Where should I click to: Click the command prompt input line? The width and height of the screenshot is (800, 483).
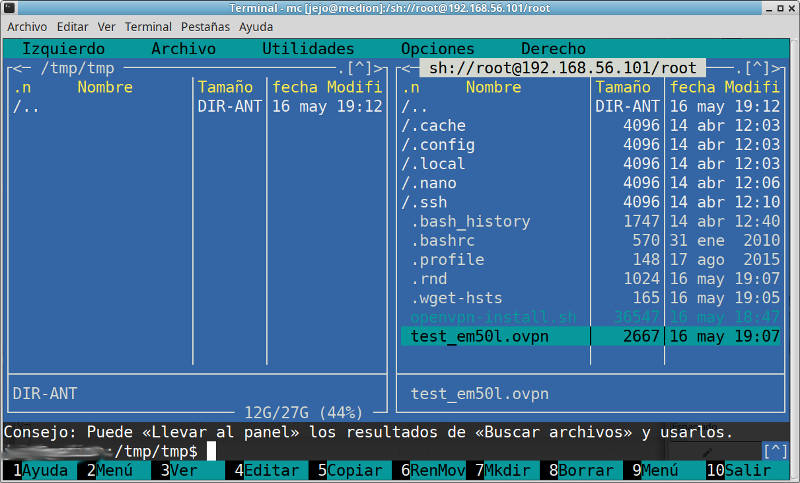383,451
